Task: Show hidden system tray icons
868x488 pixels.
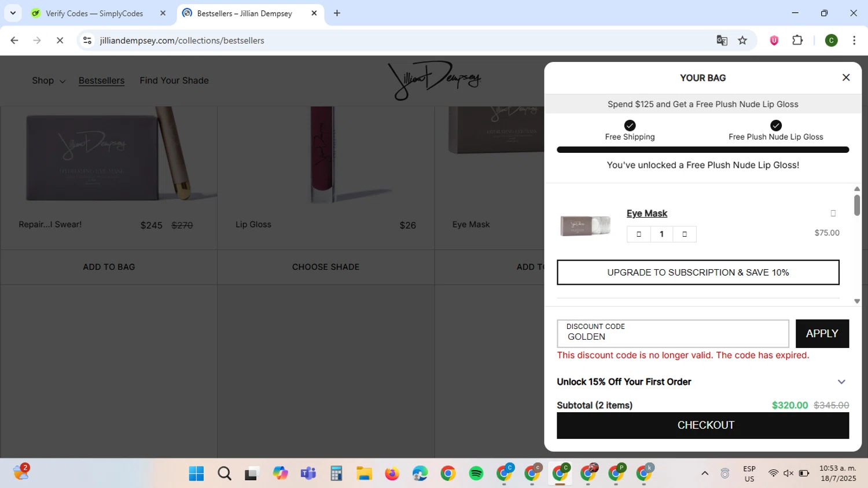Action: pos(705,474)
